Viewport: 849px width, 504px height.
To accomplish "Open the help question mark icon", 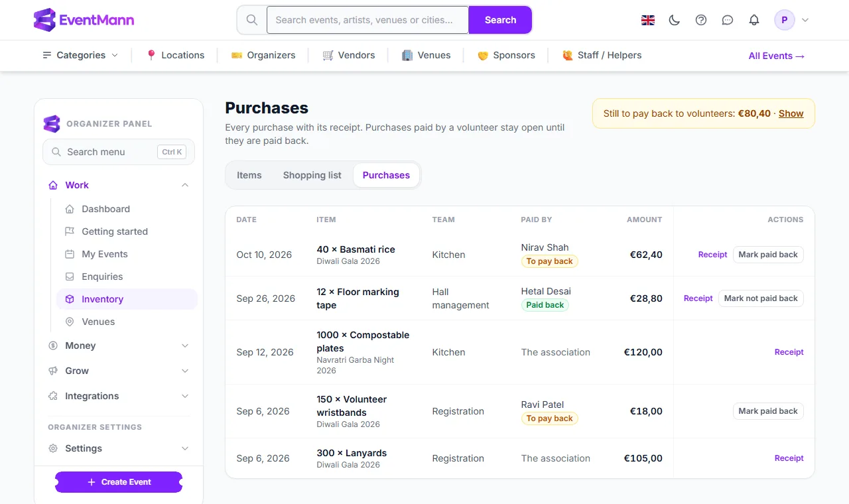I will pos(701,20).
